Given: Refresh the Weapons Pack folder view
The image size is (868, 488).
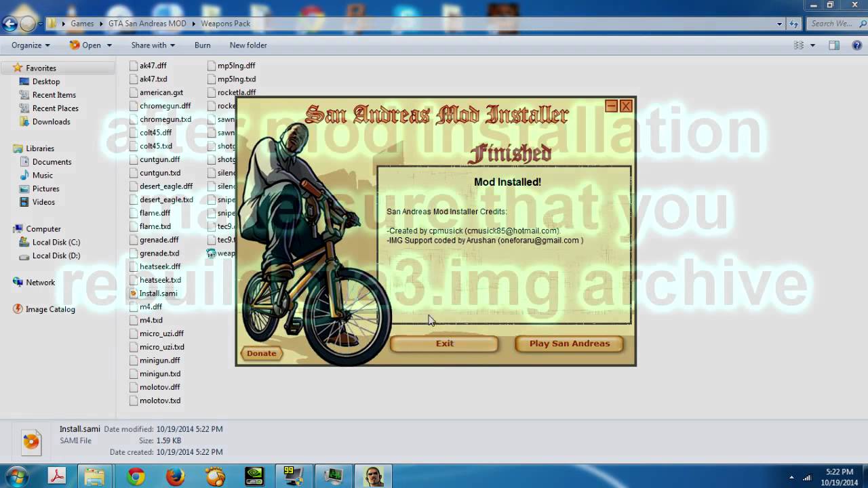Looking at the screenshot, I should (x=795, y=24).
